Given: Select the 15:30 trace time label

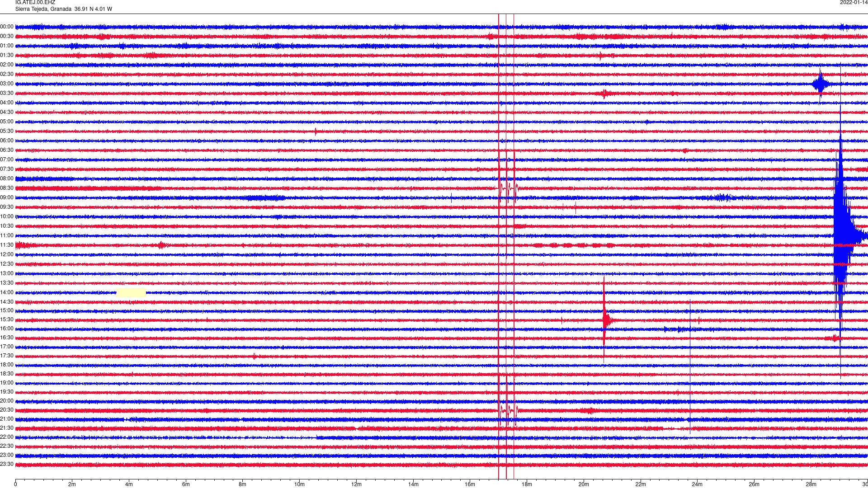Looking at the screenshot, I should click(7, 319).
